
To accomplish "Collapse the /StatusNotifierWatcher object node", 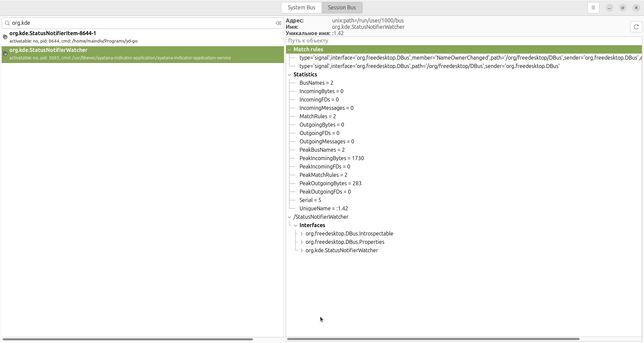I will pyautogui.click(x=289, y=217).
